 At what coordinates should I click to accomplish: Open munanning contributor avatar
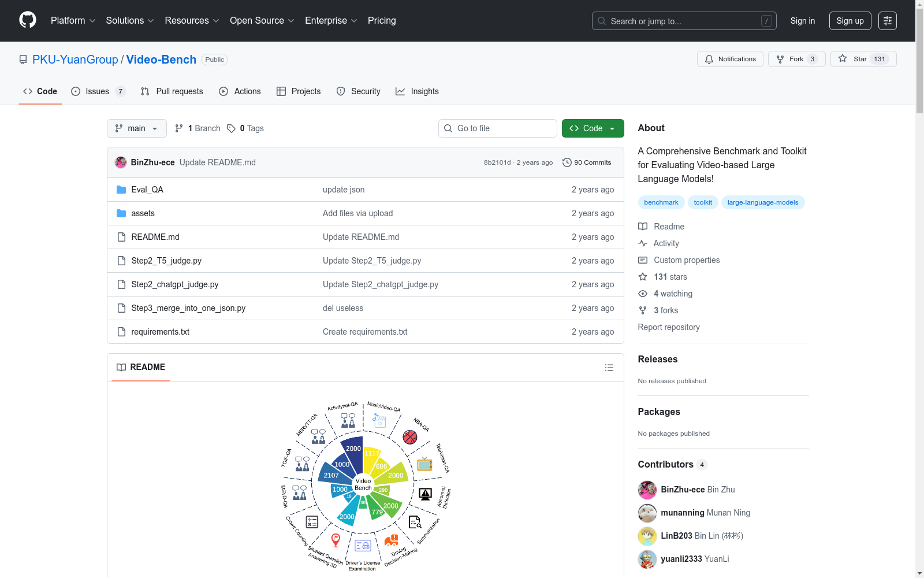click(x=647, y=513)
